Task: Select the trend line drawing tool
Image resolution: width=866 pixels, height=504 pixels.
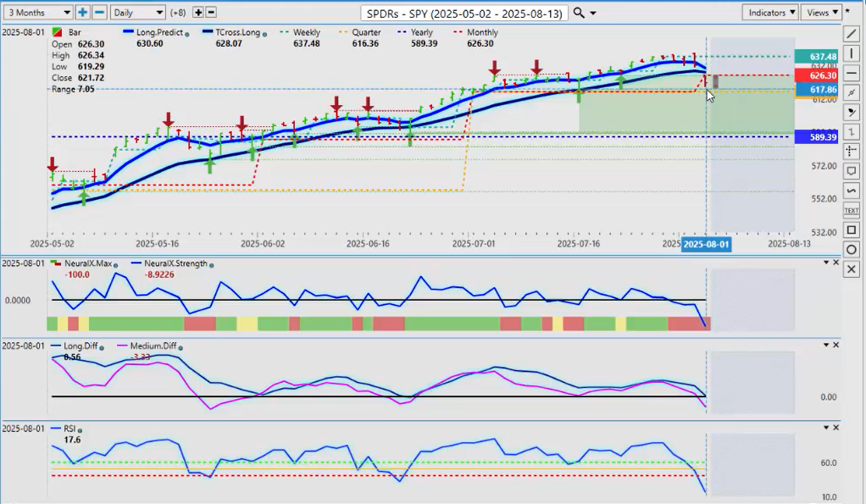Action: pos(852,34)
